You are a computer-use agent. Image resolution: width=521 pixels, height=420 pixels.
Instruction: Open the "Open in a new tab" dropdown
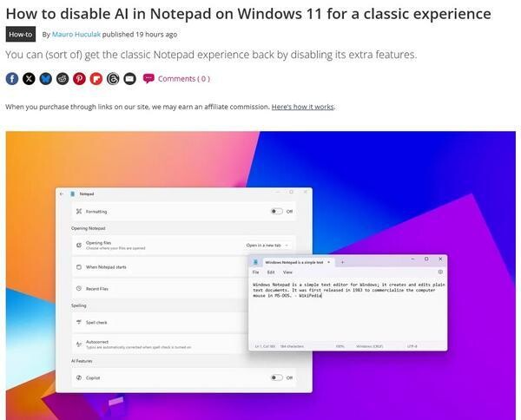[267, 245]
